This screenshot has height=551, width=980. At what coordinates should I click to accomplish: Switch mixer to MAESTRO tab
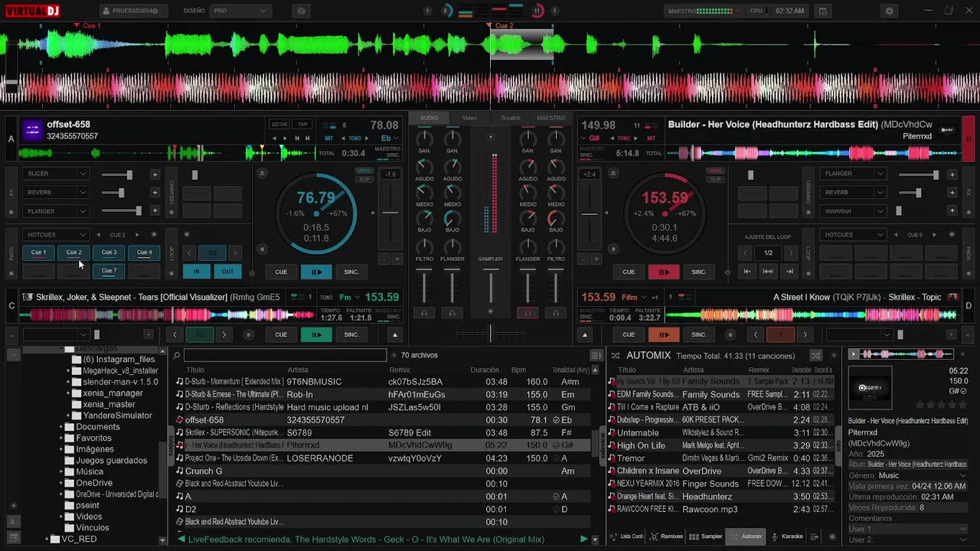(550, 118)
